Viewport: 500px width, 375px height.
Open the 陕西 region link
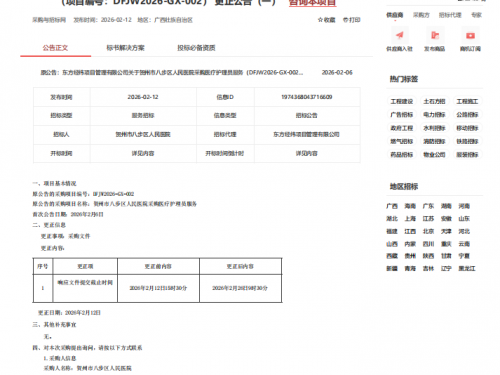point(428,256)
